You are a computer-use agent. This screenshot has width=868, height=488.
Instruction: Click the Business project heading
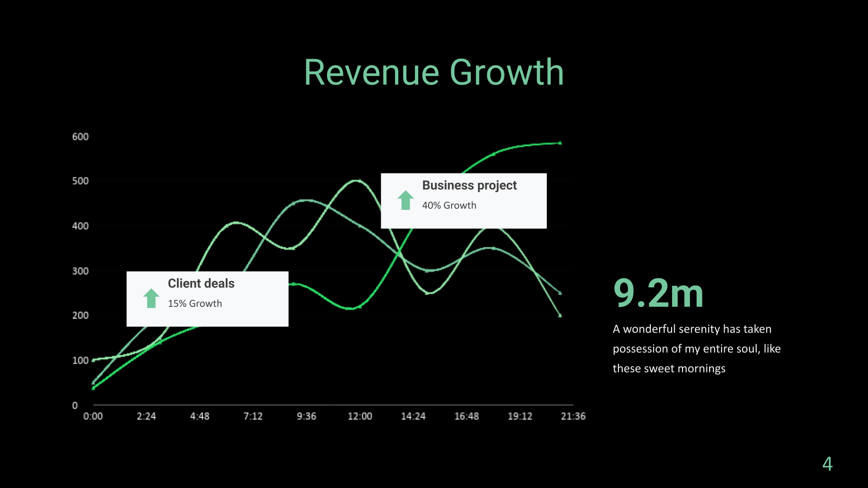(469, 185)
